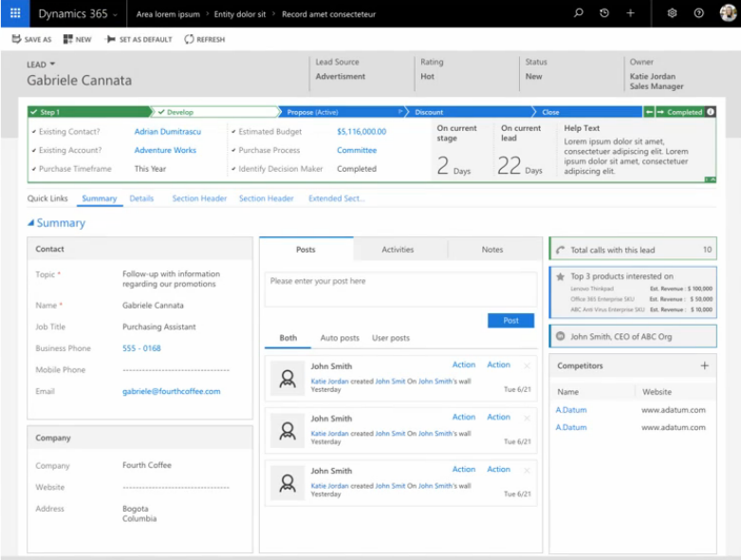Open the app launcher waffle icon
This screenshot has width=741, height=560.
(x=15, y=13)
